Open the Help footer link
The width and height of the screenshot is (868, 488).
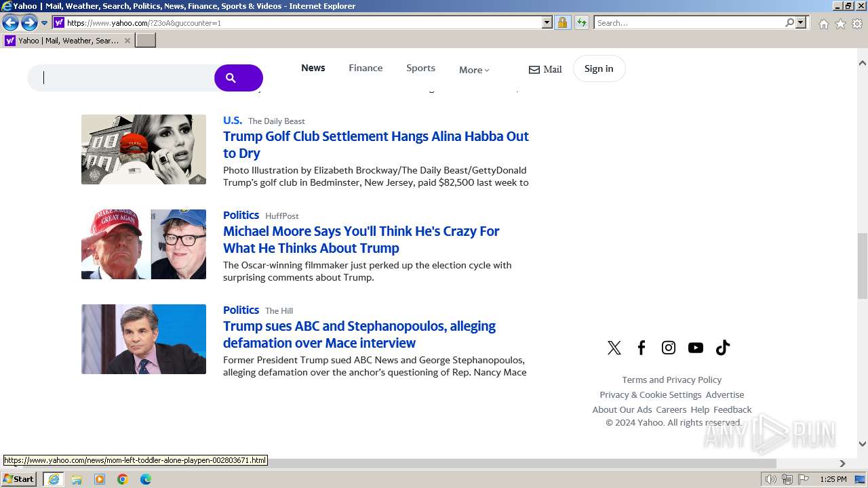(x=700, y=409)
